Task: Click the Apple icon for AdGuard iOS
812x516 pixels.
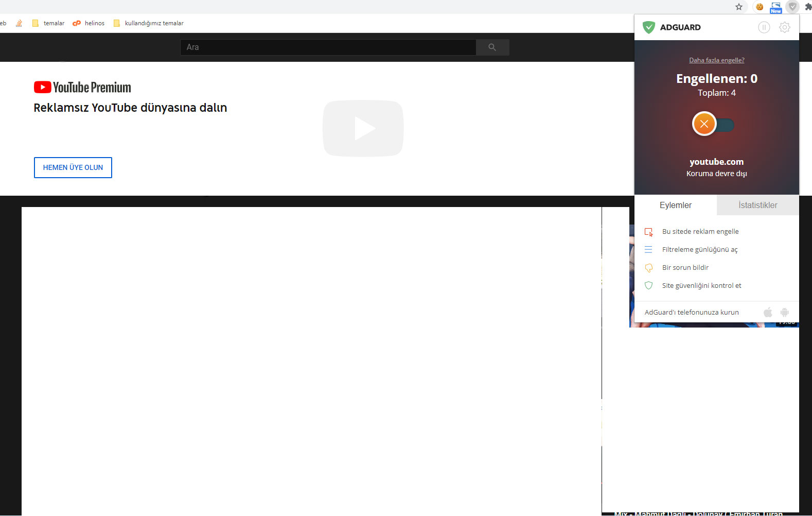Action: point(768,312)
